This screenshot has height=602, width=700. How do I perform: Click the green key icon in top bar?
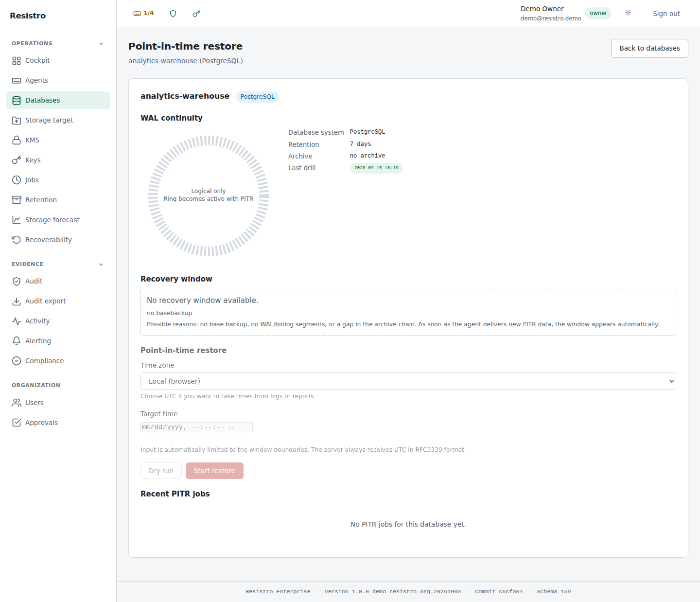point(196,14)
